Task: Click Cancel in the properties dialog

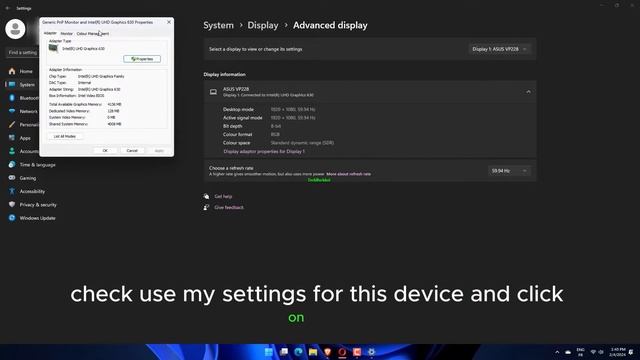Action: click(x=132, y=151)
